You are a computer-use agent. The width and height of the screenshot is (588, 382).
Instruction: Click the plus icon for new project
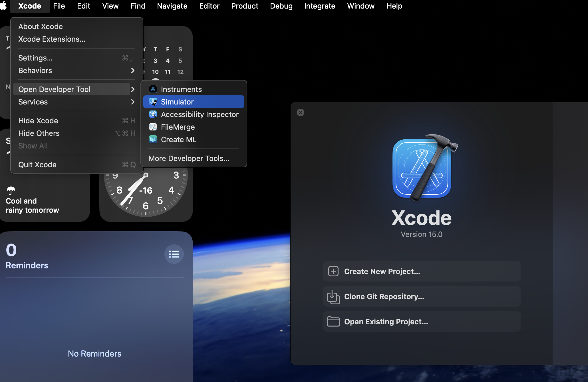tap(333, 271)
